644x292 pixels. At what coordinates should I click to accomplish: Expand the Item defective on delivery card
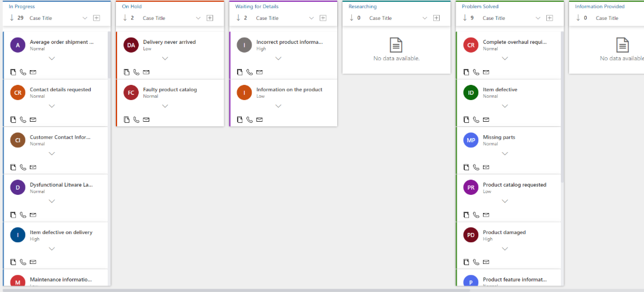click(x=52, y=249)
